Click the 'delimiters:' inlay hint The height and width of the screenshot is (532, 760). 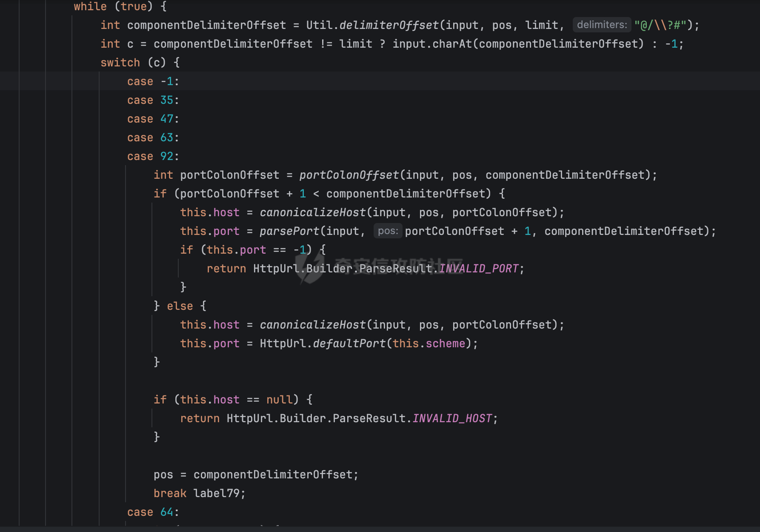(x=602, y=25)
